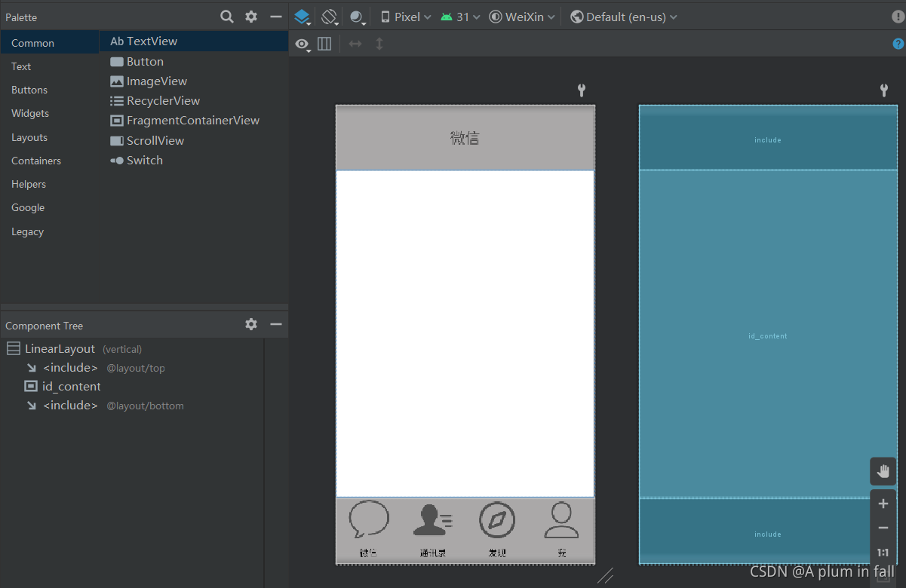Change preview orientation dropdown

(x=329, y=17)
